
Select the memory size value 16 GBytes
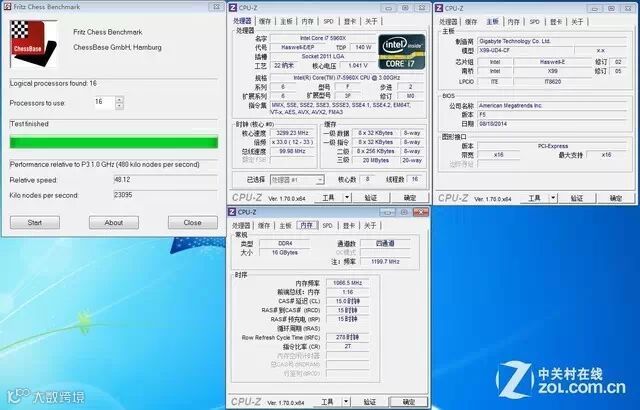[285, 253]
